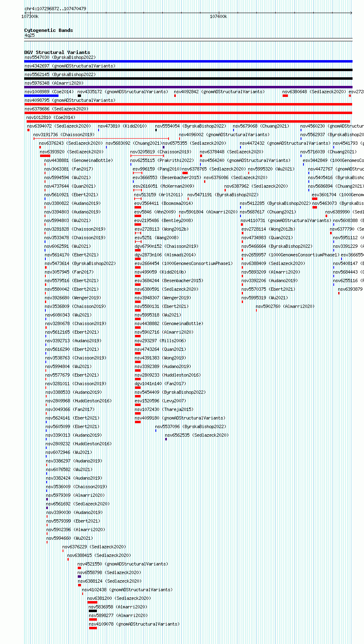This screenshot has height=644, width=364.
Task: Click esv6255115 (Prakrithi2022) label
Action: point(162,161)
